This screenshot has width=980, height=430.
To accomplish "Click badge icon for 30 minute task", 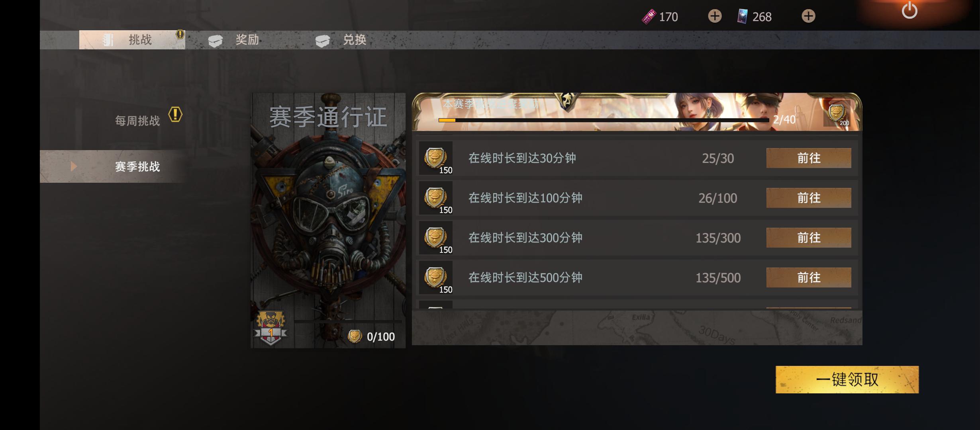I will [x=436, y=158].
